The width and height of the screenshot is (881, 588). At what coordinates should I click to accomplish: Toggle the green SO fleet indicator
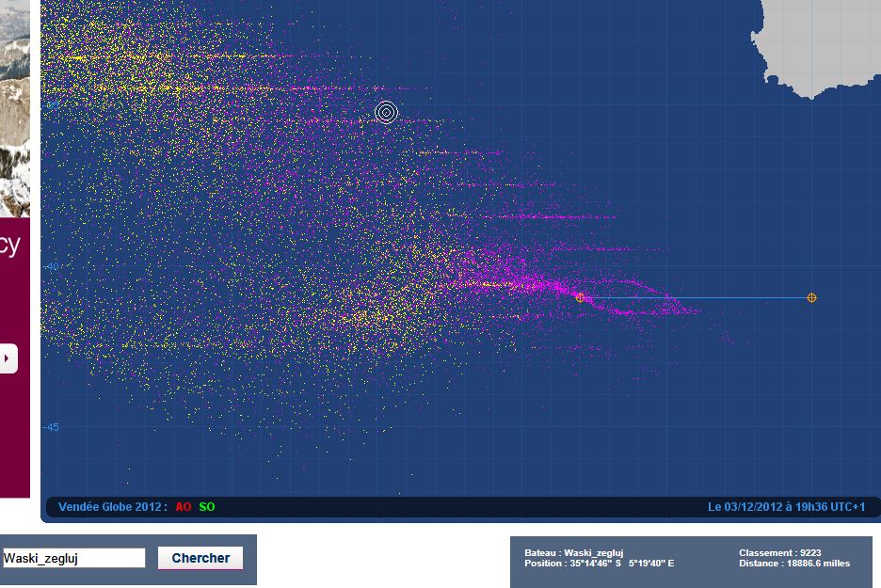click(x=207, y=507)
